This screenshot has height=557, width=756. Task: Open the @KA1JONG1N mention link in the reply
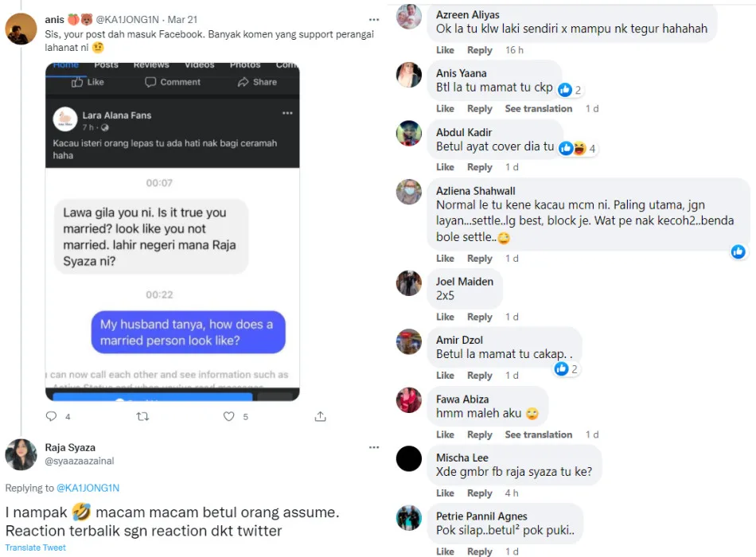coord(88,488)
